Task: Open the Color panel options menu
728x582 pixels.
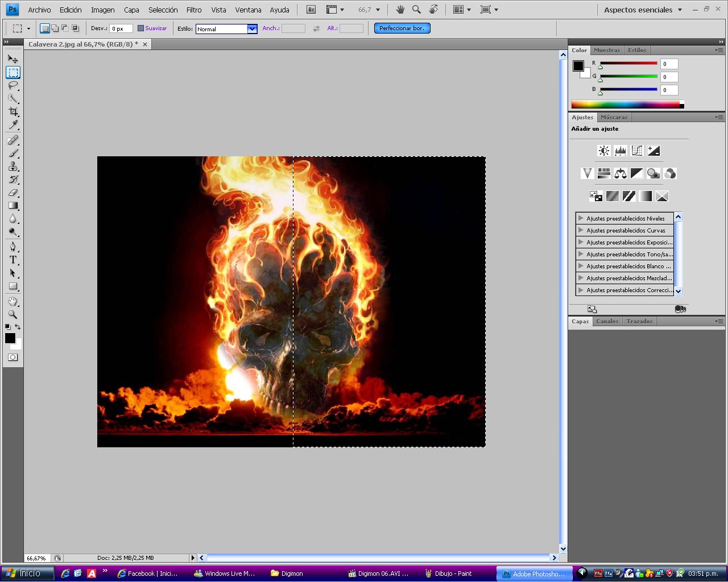Action: click(x=719, y=50)
